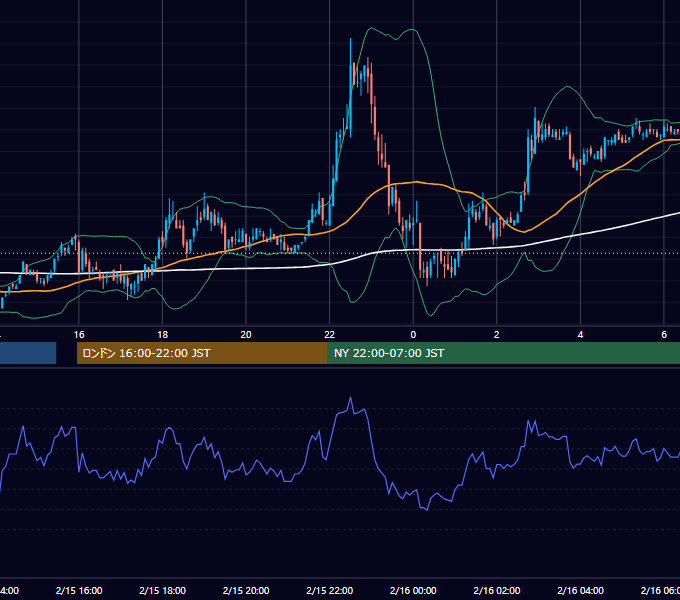The height and width of the screenshot is (600, 680).
Task: Click the top of the tallest candlestick wick
Action: click(x=350, y=39)
